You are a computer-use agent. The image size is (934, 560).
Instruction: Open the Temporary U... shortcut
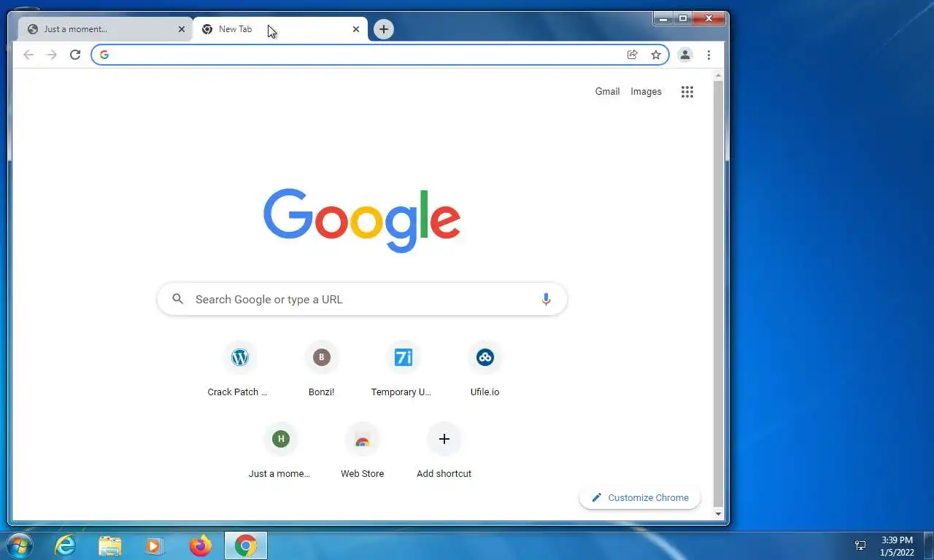point(403,369)
